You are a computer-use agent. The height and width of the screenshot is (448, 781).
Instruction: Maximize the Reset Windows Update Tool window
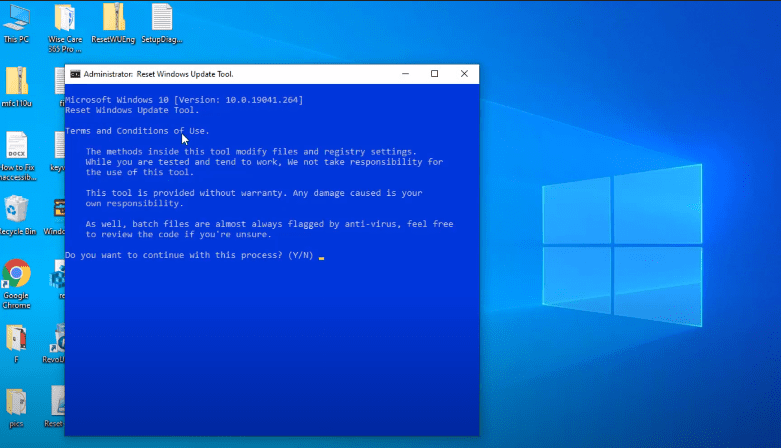pos(434,74)
